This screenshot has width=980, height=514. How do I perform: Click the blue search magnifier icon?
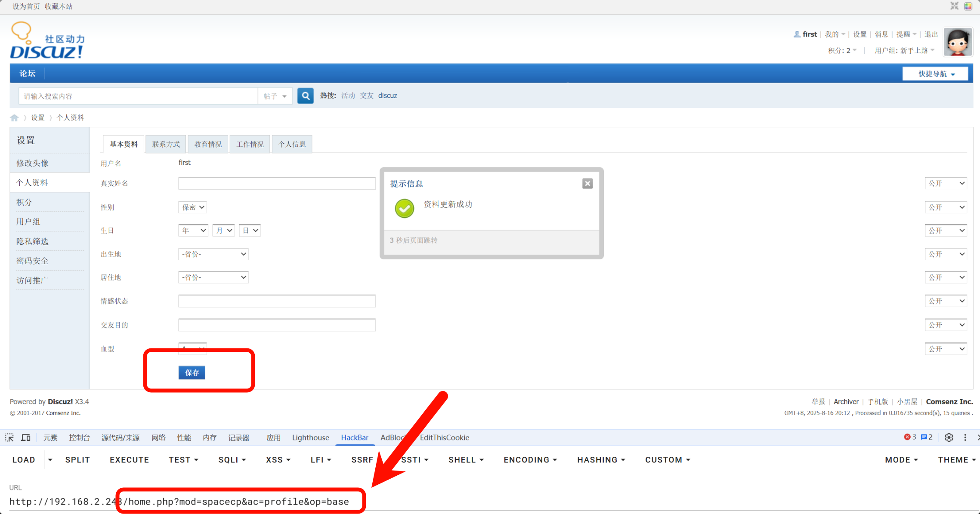click(305, 95)
